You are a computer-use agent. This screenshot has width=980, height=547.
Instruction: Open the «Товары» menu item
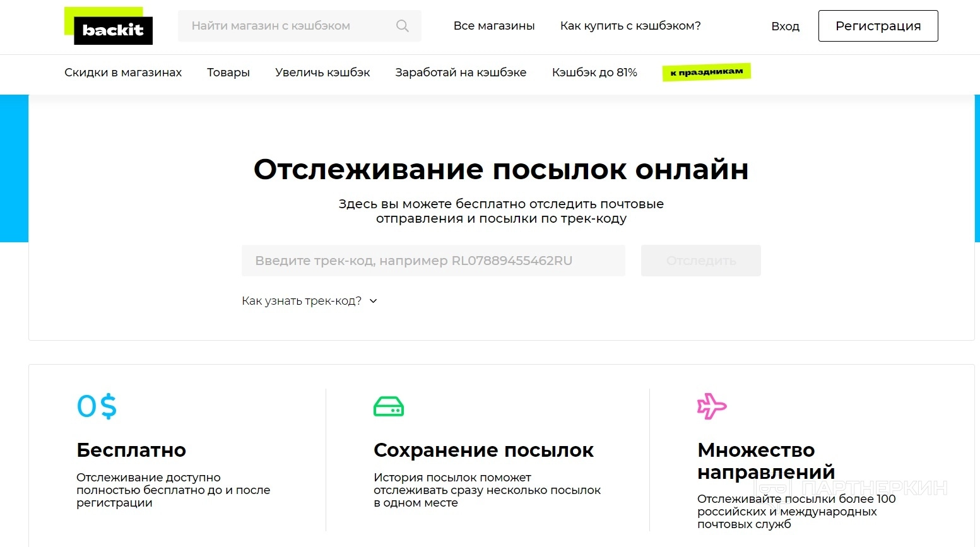228,73
